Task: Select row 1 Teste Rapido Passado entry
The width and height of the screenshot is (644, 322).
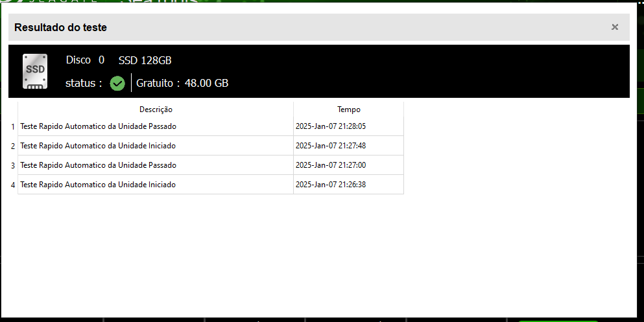Action: coord(156,126)
